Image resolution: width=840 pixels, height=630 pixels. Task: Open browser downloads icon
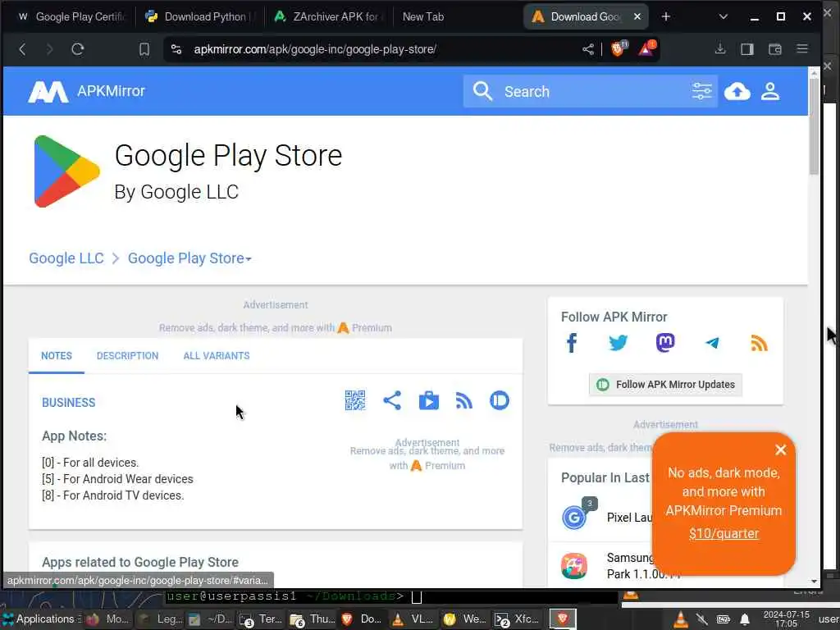(x=720, y=49)
